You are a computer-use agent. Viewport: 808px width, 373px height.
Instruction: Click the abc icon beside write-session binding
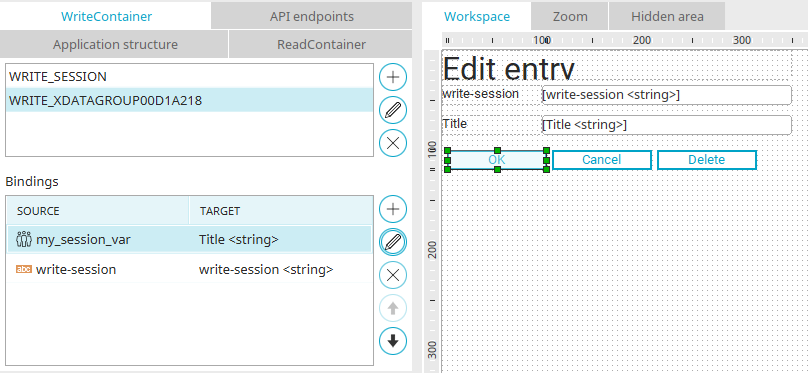24,269
